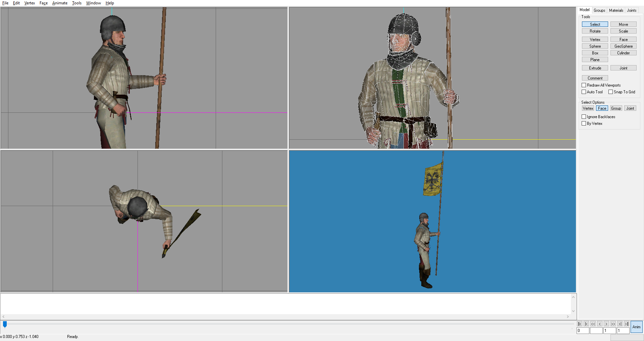Open the Tools menu in the menu bar
The width and height of the screenshot is (644, 341).
[76, 3]
